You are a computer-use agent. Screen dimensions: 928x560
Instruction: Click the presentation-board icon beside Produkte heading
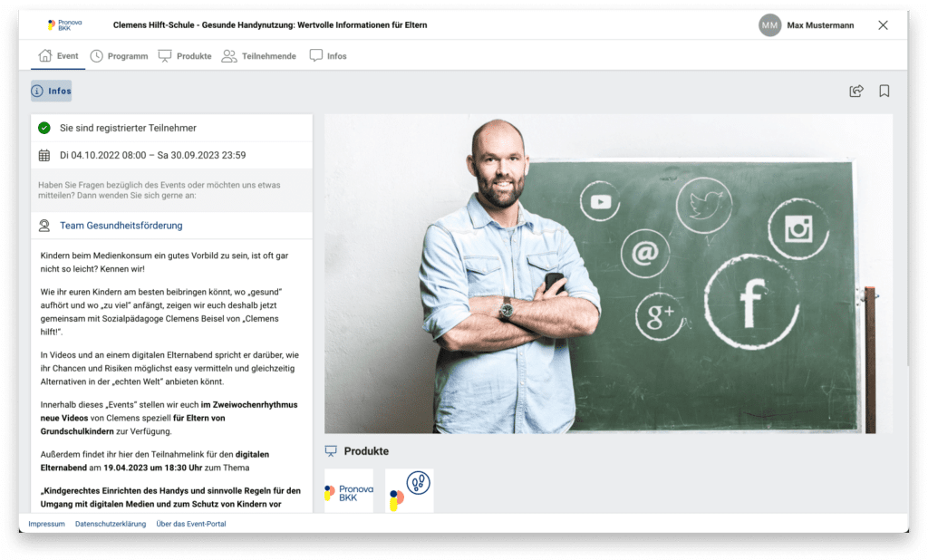point(331,450)
